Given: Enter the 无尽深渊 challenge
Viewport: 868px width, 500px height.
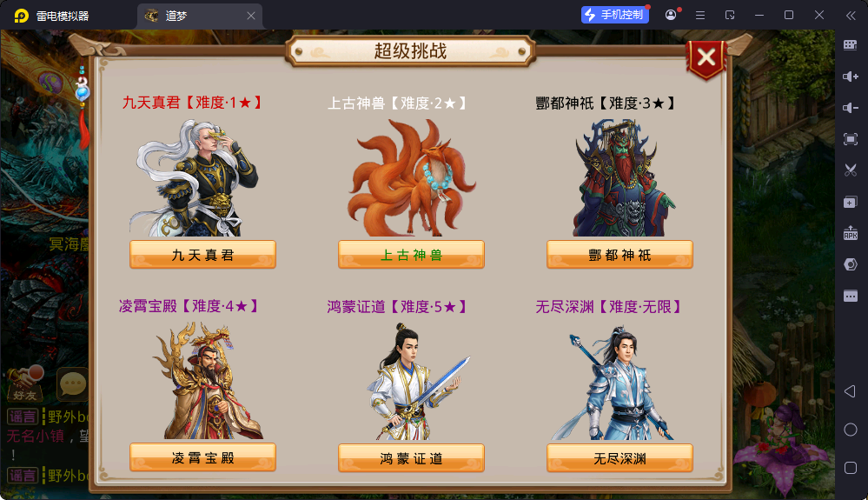Looking at the screenshot, I should pos(620,458).
